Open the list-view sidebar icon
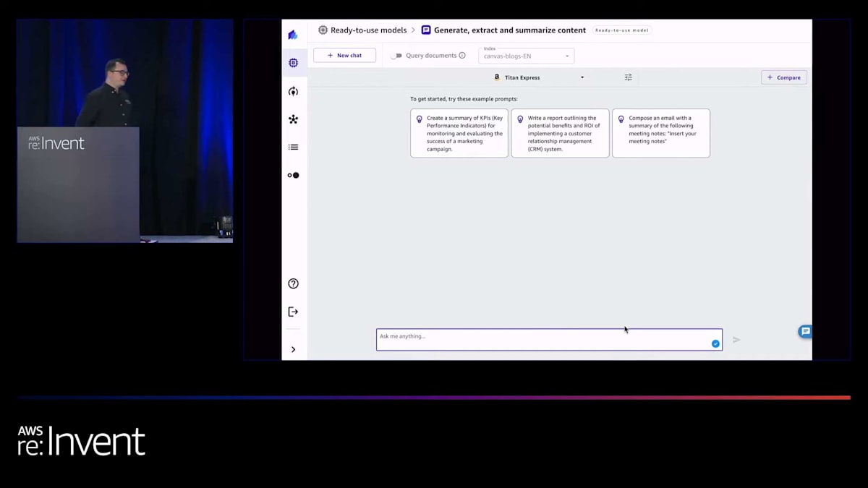 tap(293, 147)
